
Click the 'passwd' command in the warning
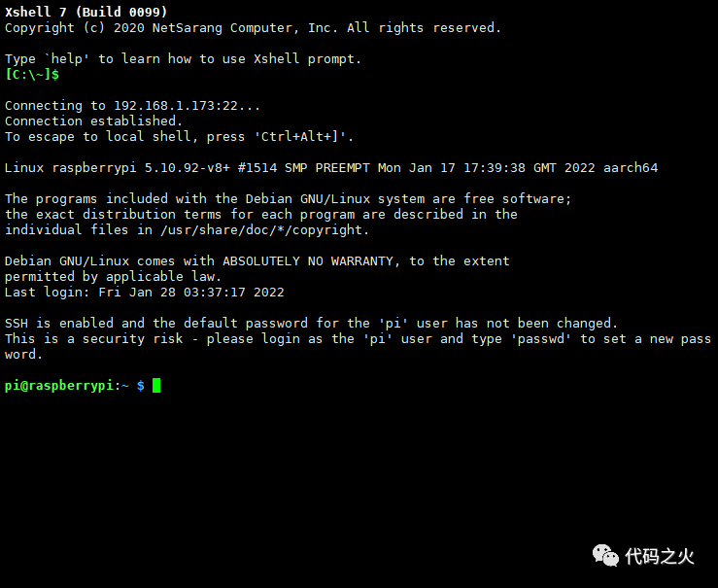pyautogui.click(x=541, y=339)
